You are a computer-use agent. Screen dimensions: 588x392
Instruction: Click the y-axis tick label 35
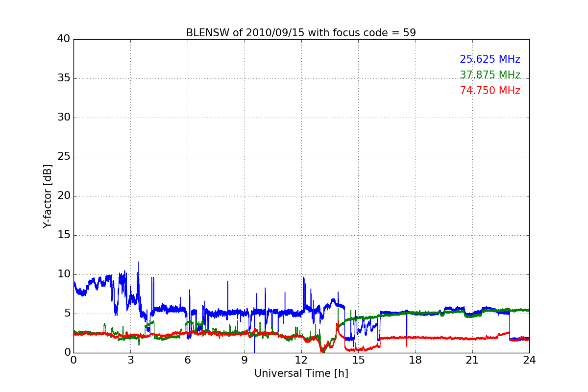coord(63,78)
